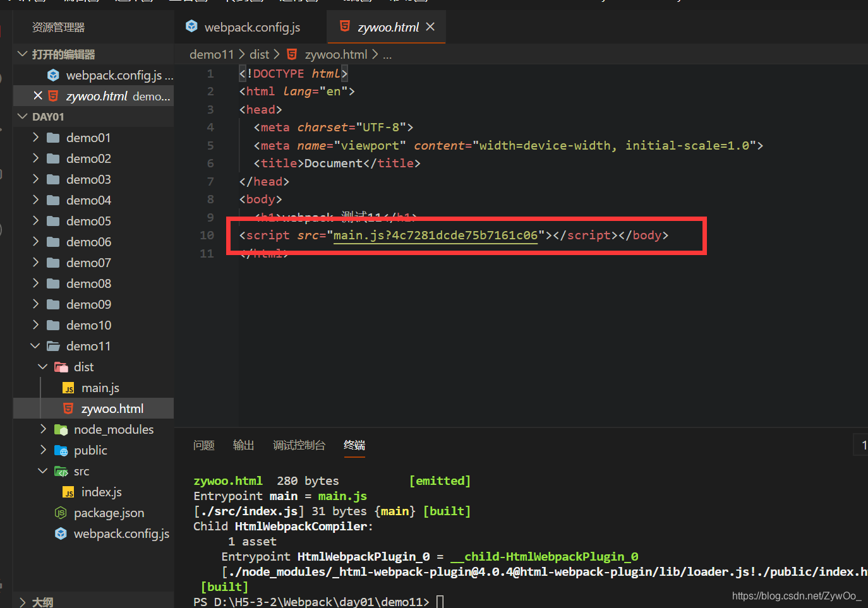Viewport: 868px width, 608px height.
Task: Select zywoo.html in open editors list
Action: coord(93,96)
